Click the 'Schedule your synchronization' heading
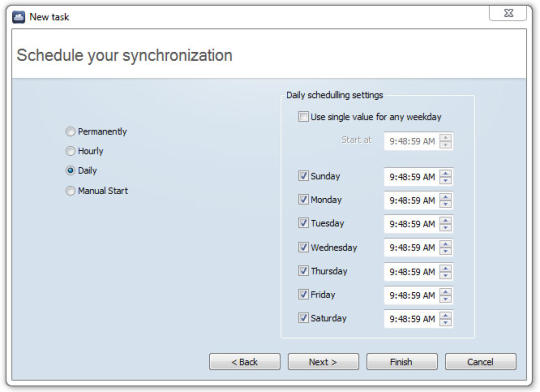 (x=124, y=55)
